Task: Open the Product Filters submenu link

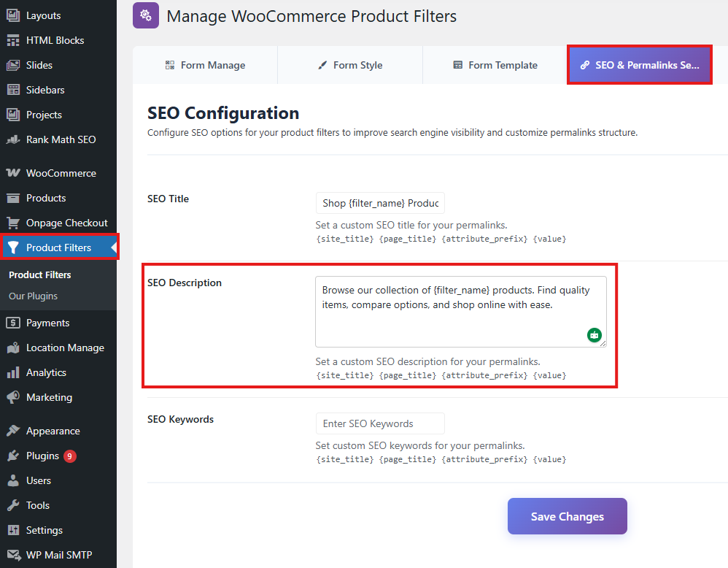Action: point(40,275)
